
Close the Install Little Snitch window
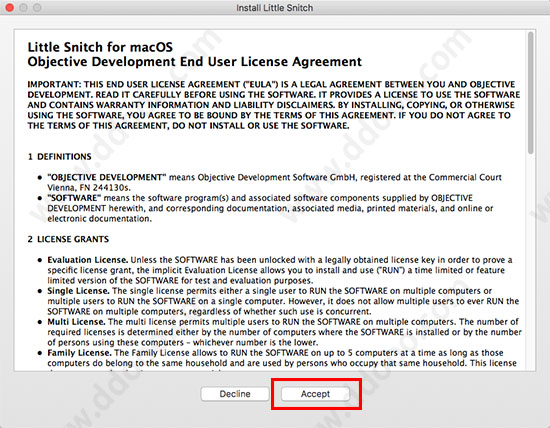10,7
